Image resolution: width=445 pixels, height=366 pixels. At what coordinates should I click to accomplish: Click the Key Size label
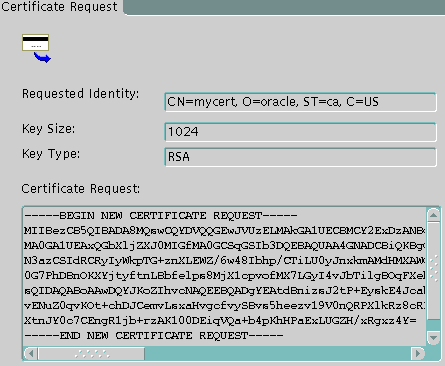pos(49,129)
